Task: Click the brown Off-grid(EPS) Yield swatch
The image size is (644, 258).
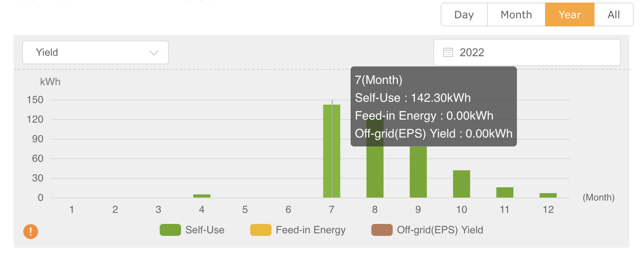Action: coord(382,230)
